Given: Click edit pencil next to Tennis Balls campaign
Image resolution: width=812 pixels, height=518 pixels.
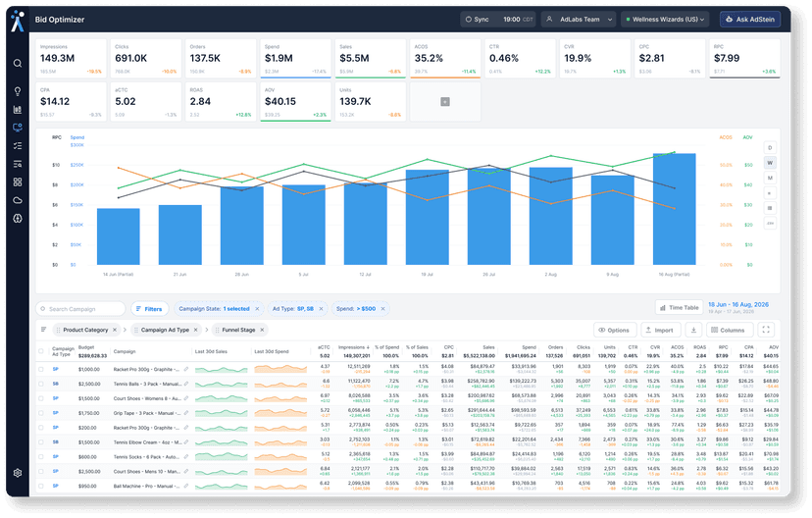Looking at the screenshot, I should [186, 384].
